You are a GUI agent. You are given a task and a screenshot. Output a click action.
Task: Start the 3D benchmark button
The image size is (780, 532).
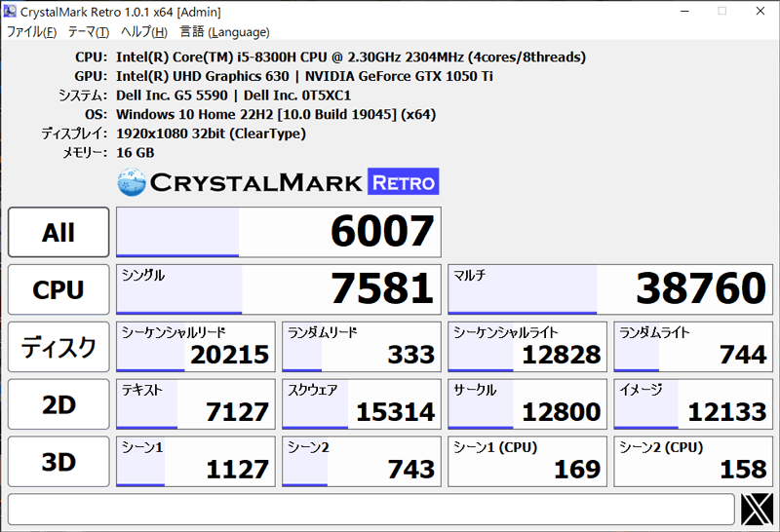[58, 462]
